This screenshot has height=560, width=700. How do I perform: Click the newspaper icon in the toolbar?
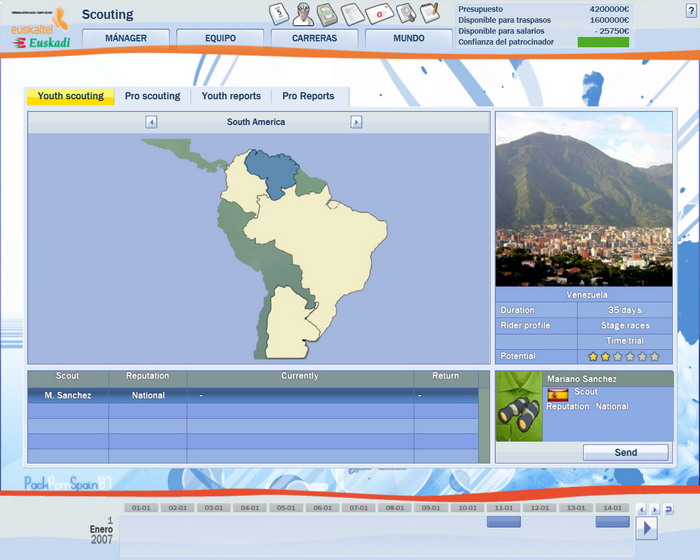tap(353, 14)
